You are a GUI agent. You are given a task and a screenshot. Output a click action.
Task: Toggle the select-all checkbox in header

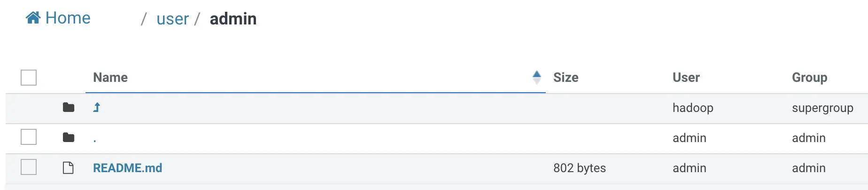tap(29, 78)
